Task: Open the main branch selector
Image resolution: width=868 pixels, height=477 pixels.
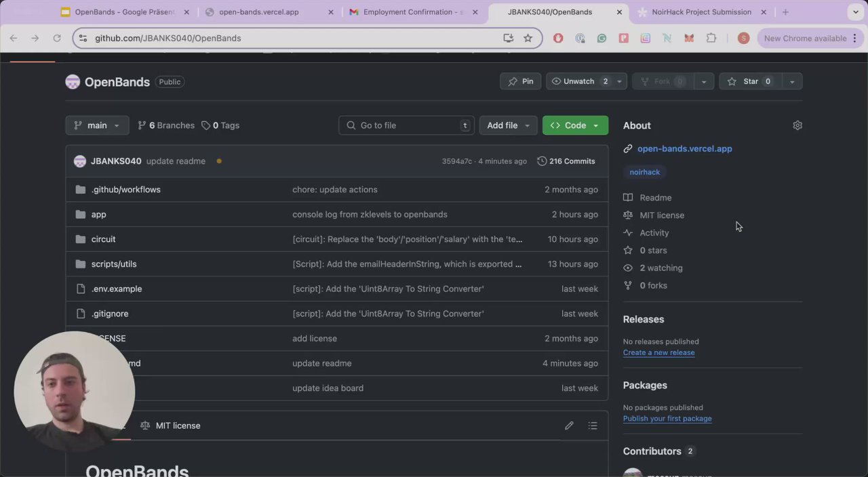Action: [x=97, y=125]
